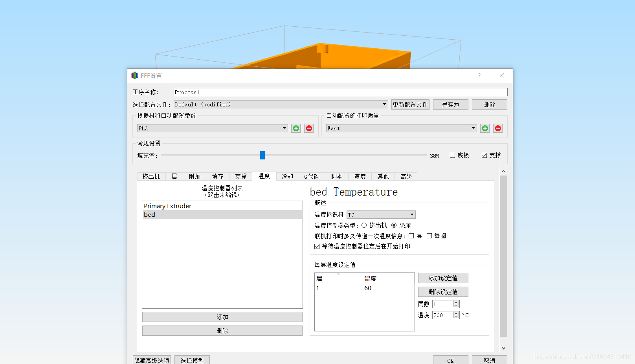Switch to the 其他 tab
The image size is (635, 364).
pyautogui.click(x=383, y=177)
